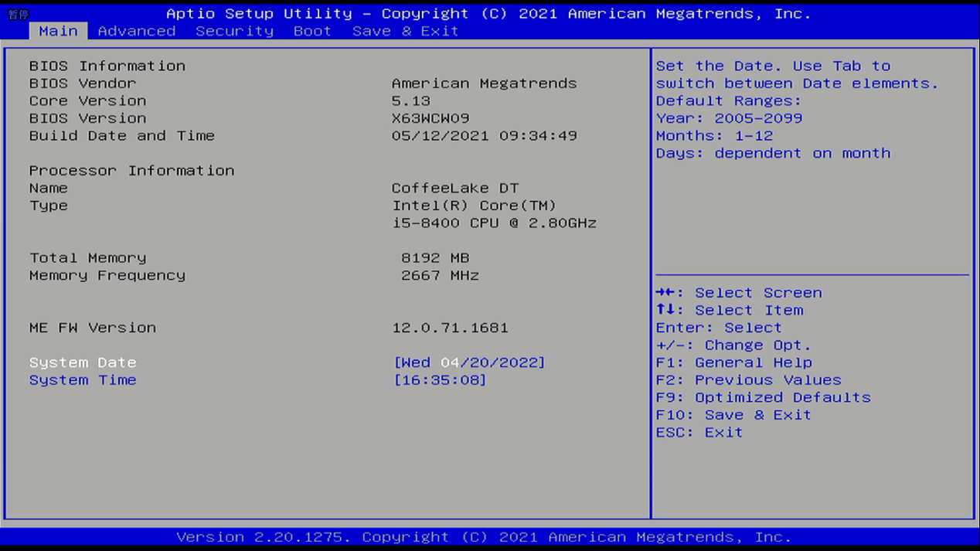
Task: Click the F10: Save & Exit key hint
Action: tap(733, 415)
